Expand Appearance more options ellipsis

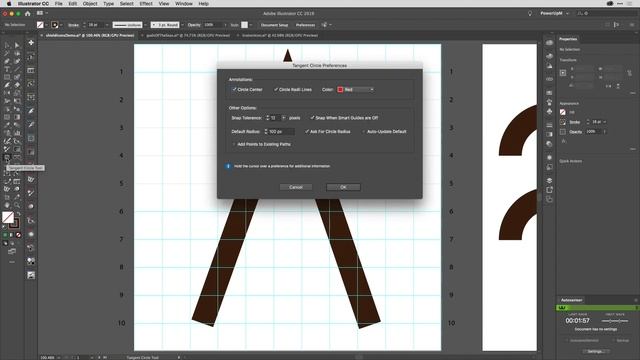[x=633, y=149]
